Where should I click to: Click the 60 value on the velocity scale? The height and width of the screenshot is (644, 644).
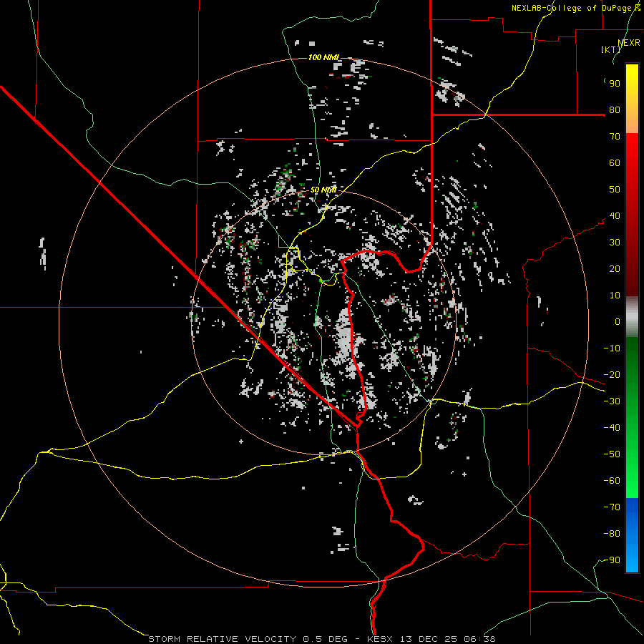click(x=615, y=163)
